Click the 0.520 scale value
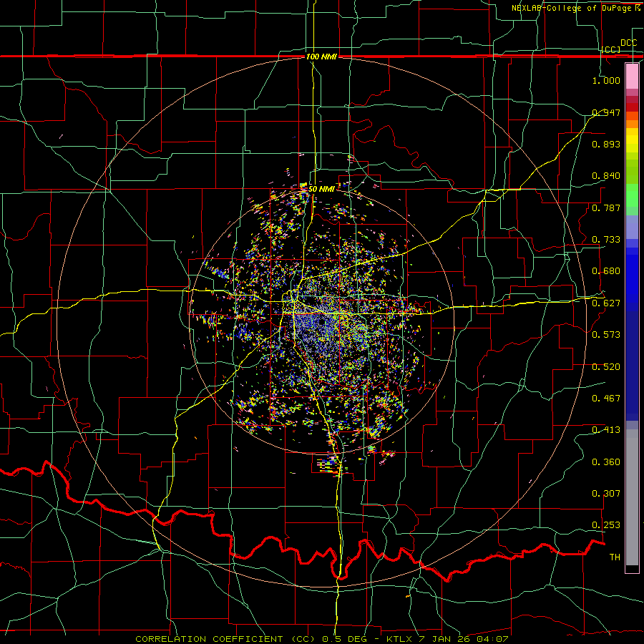Viewport: 644px width, 644px height. point(606,367)
